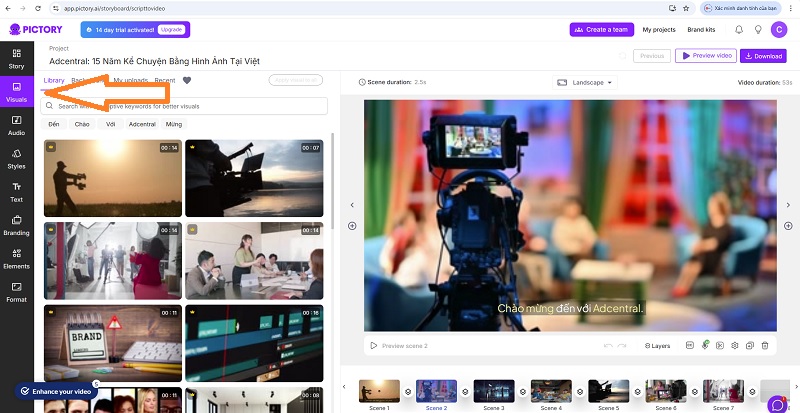Open the Audio panel in sidebar

tap(16, 126)
